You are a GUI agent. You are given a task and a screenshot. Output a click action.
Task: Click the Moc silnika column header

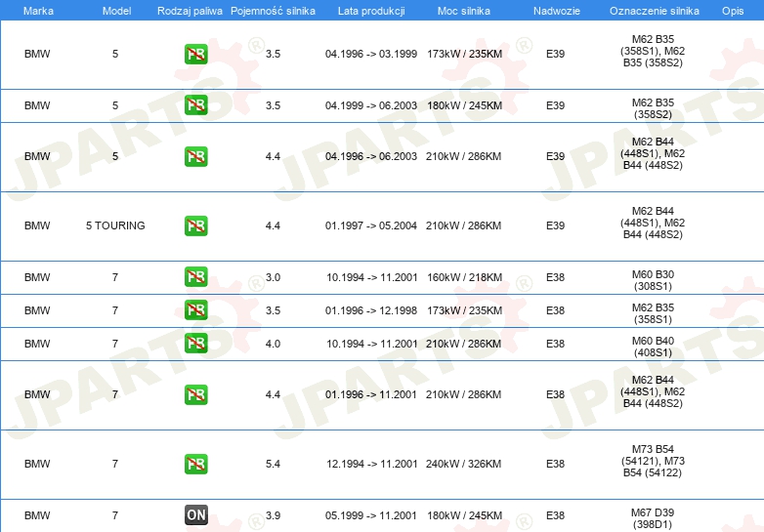click(464, 11)
